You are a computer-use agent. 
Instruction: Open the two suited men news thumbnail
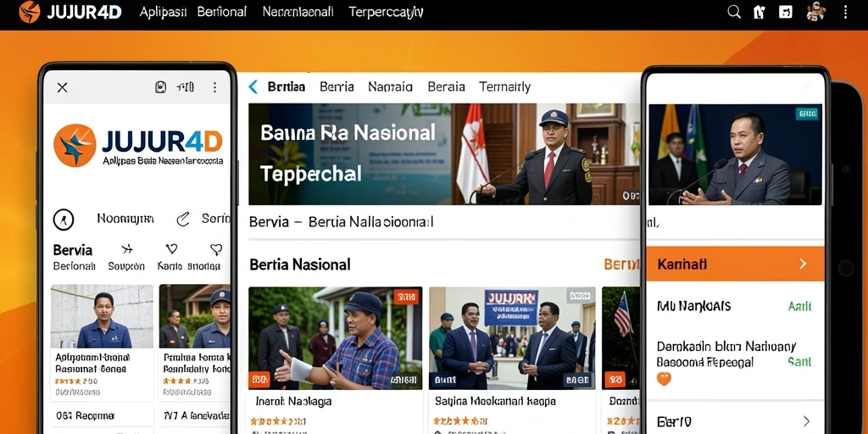[512, 337]
